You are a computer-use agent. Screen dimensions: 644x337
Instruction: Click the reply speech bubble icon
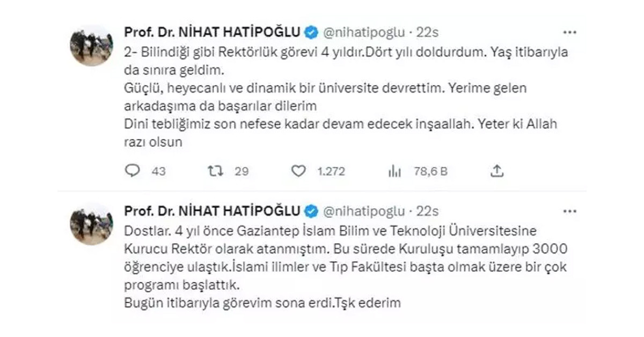pos(132,171)
